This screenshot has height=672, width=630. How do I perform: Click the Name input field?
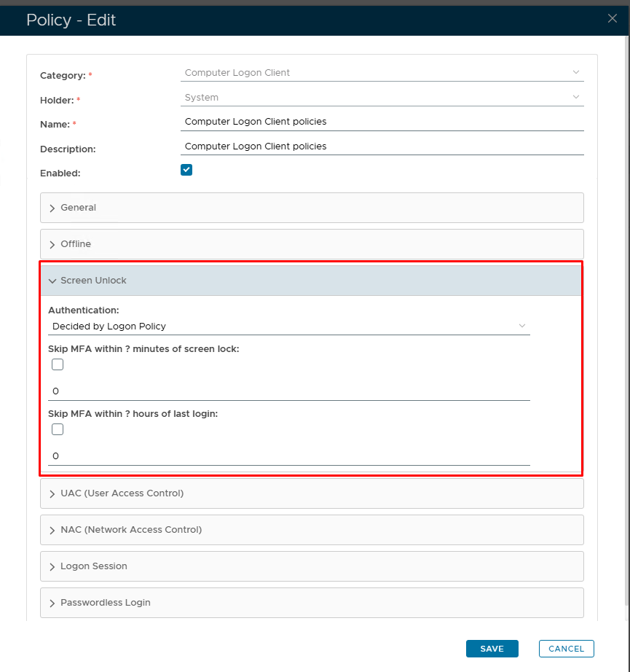pos(382,122)
